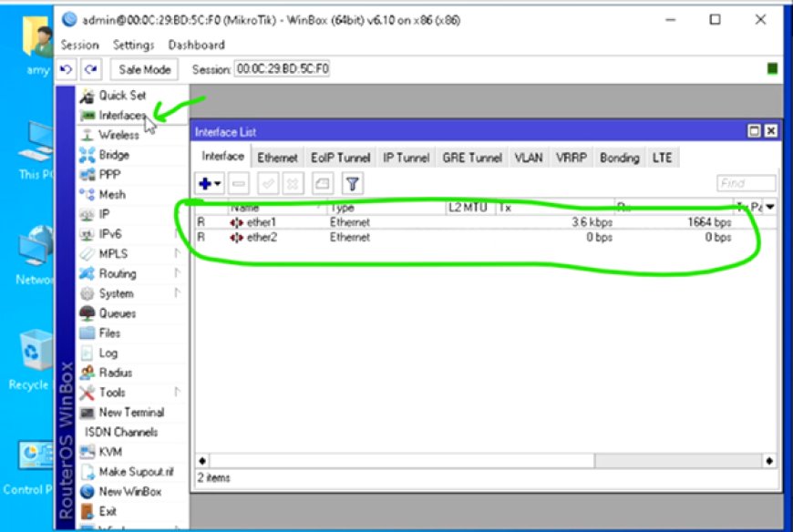Launch New WinBox from the sidebar
The height and width of the screenshot is (532, 793).
point(130,491)
